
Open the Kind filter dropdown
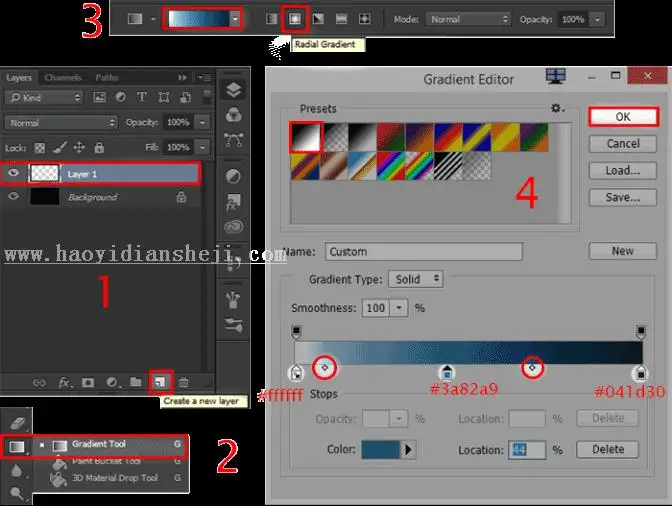pos(44,98)
